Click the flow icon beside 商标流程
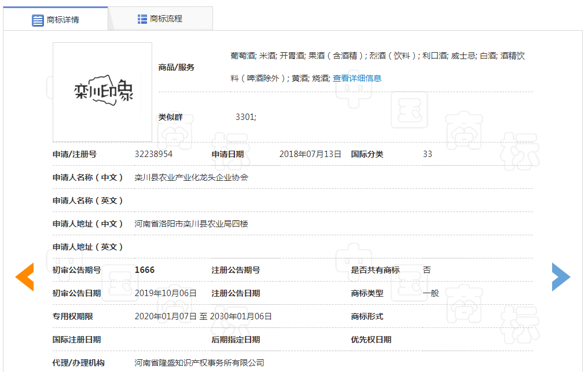Image resolution: width=588 pixels, height=372 pixels. [142, 19]
